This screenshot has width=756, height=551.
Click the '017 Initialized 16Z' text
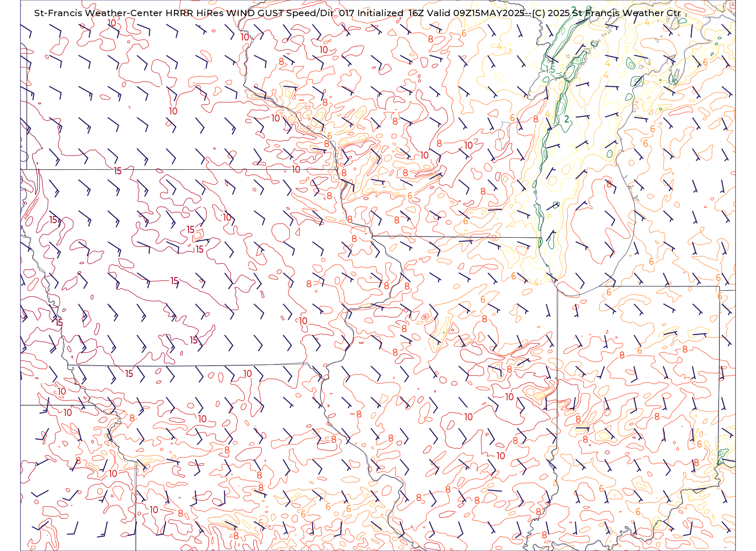381,13
